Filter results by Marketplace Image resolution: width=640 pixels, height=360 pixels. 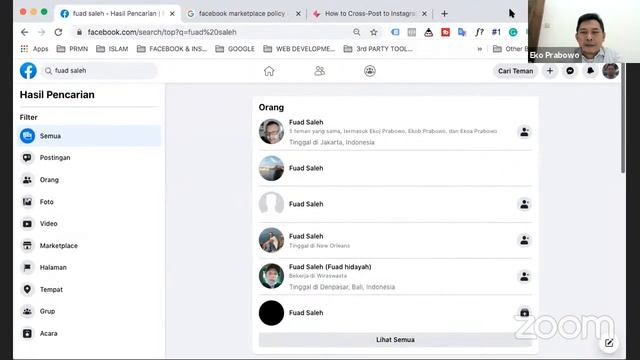pos(89,246)
